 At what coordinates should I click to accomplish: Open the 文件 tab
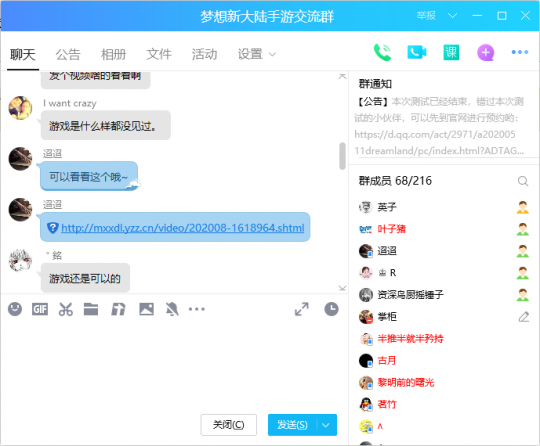pyautogui.click(x=159, y=54)
